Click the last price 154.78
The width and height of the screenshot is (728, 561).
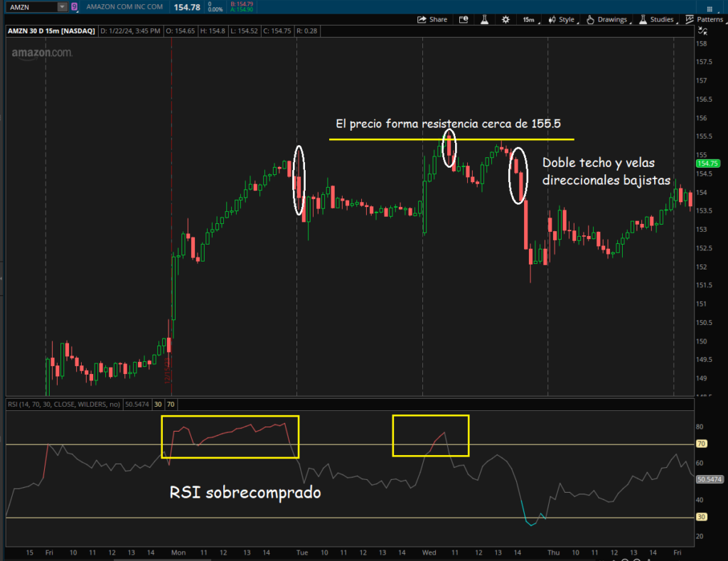pyautogui.click(x=187, y=7)
